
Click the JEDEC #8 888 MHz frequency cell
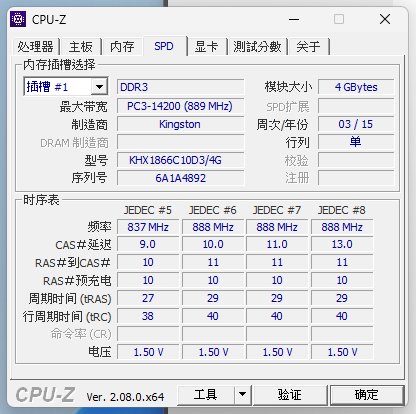342,227
